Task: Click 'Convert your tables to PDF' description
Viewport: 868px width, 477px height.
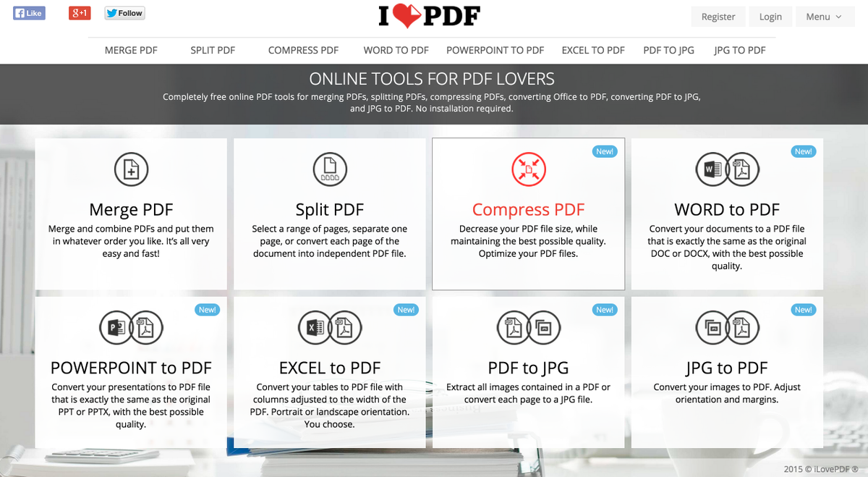Action: tap(329, 405)
